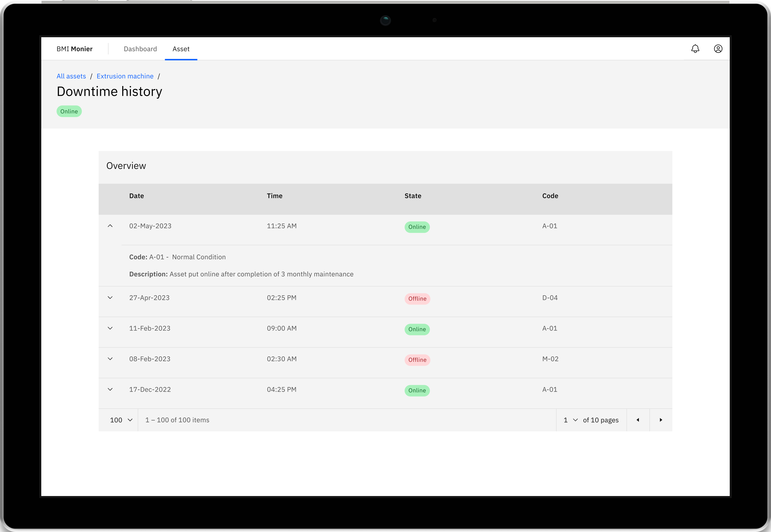
Task: Collapse the 02-May-2023 row
Action: [110, 226]
